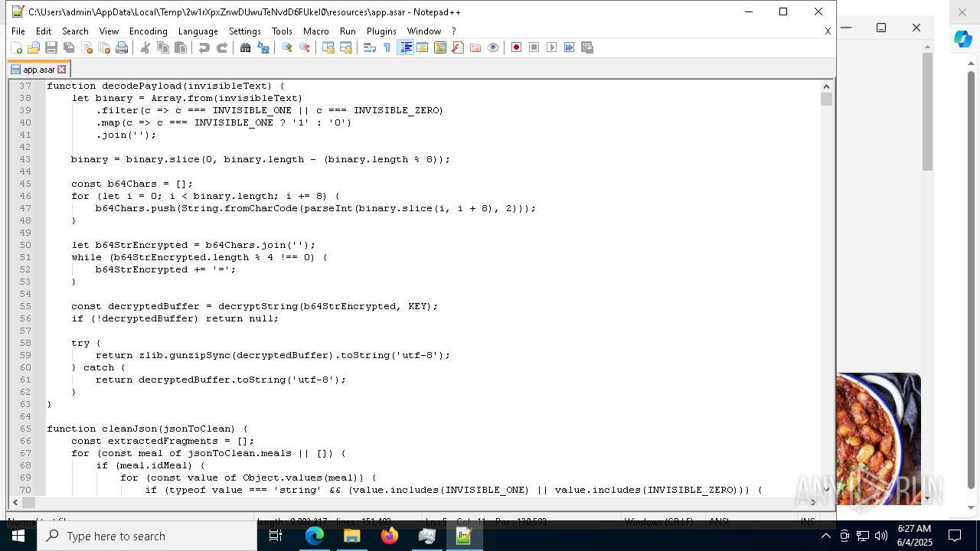This screenshot has width=980, height=551.
Task: Open Microsoft Edge from the taskbar
Action: (315, 536)
